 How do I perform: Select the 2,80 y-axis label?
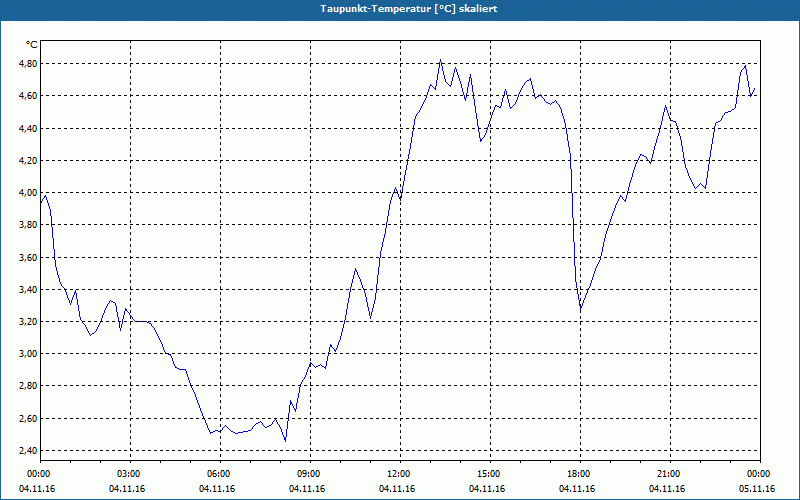click(29, 386)
